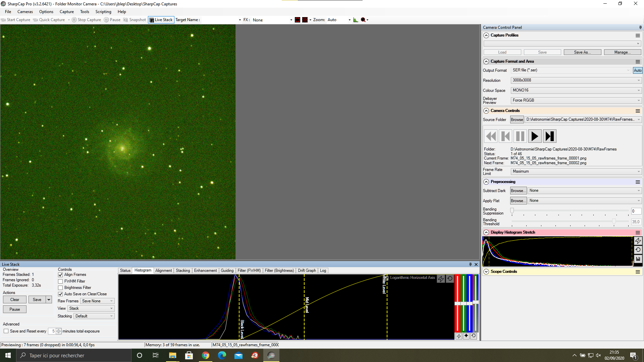
Task: Click the reset colour balance icon below sliders
Action: coord(473,336)
